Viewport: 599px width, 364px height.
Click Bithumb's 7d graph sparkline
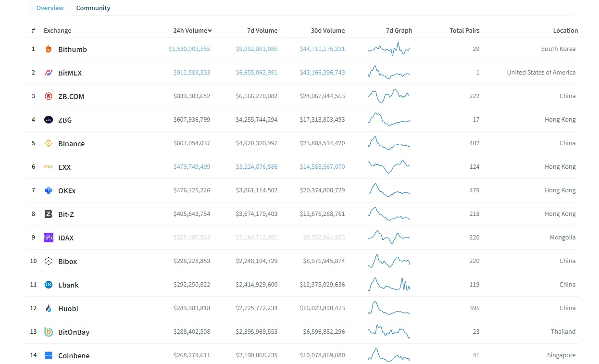click(x=389, y=49)
